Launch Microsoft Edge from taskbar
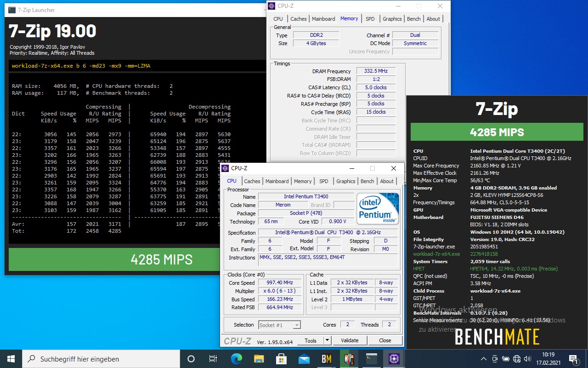The height and width of the screenshot is (368, 588). 237,359
